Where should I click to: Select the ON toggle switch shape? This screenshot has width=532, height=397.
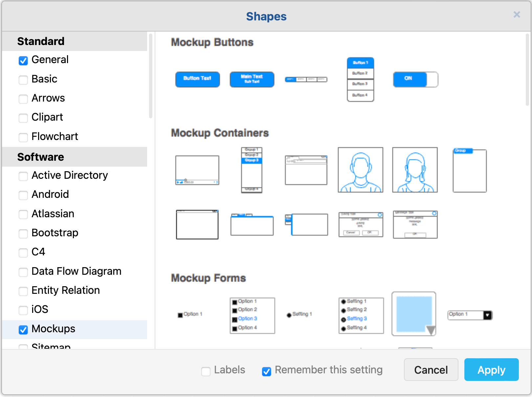(415, 79)
